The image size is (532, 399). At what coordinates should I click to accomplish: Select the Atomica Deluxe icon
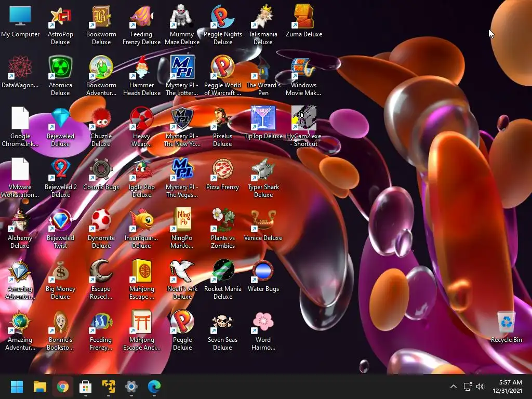[60, 67]
